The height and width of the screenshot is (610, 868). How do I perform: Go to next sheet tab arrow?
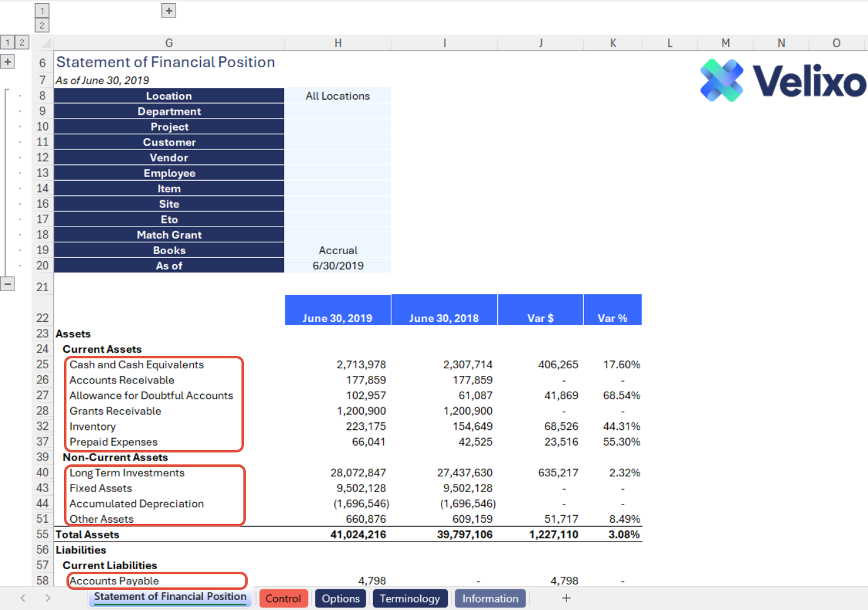point(48,598)
